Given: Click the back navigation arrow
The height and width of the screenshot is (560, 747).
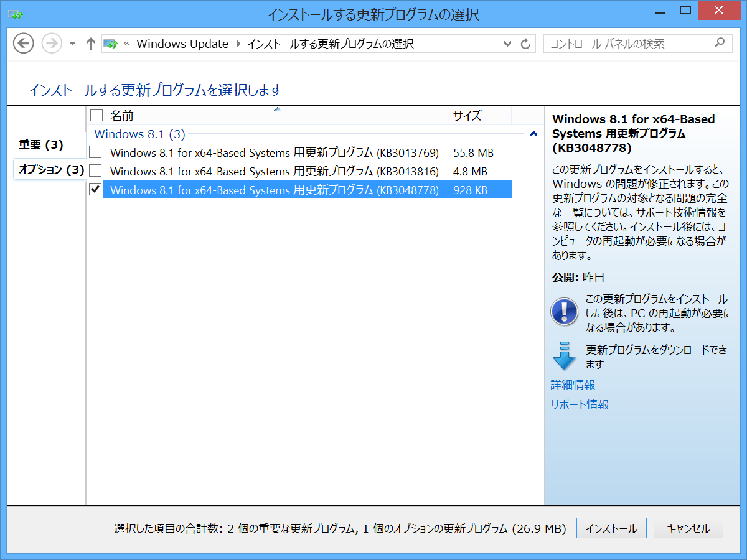Looking at the screenshot, I should click(x=23, y=43).
